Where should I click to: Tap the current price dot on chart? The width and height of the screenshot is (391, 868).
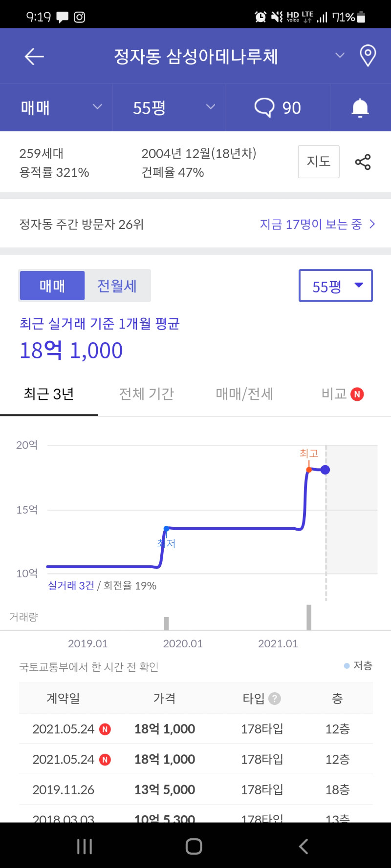click(x=325, y=470)
